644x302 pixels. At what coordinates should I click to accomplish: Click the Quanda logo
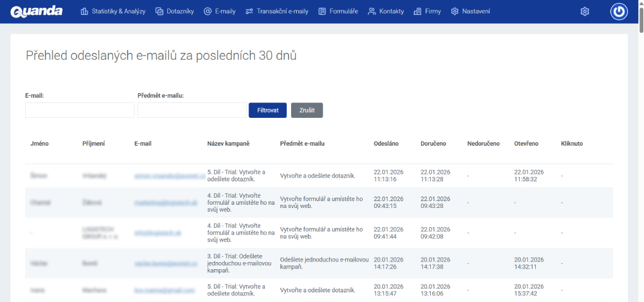[x=37, y=11]
